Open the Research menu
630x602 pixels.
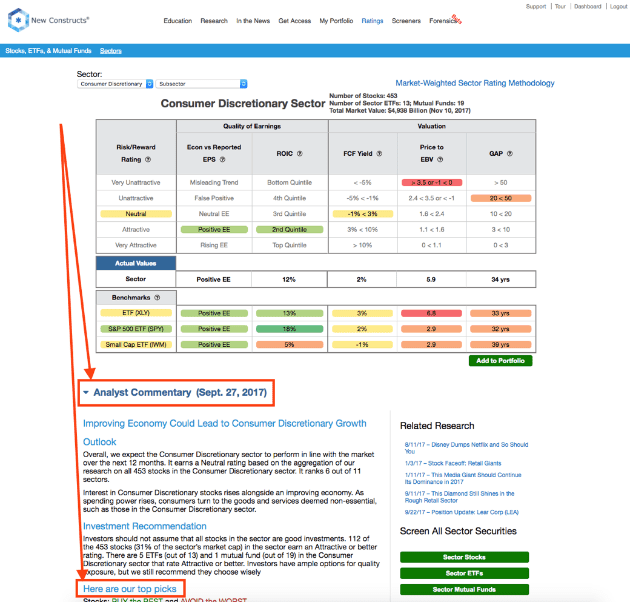tap(214, 21)
